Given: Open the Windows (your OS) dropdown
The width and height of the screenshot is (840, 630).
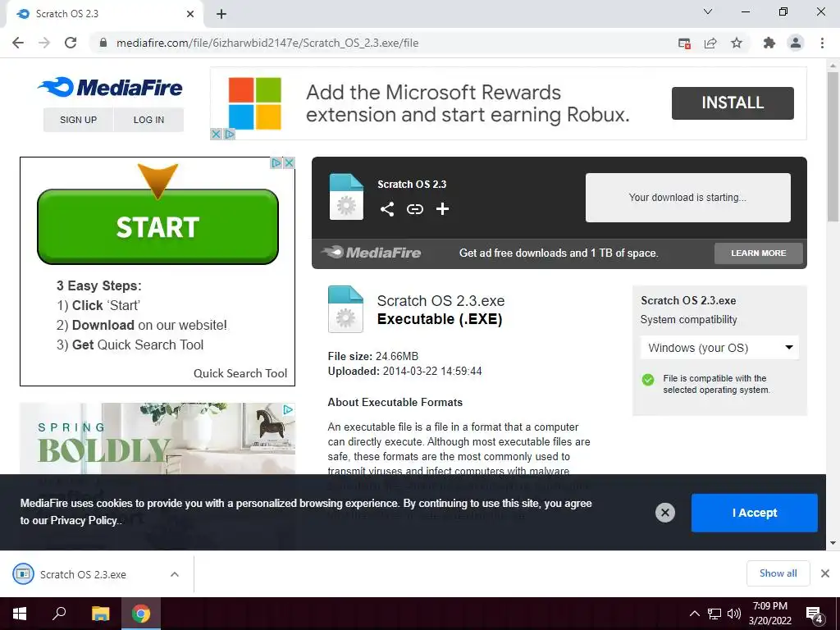Looking at the screenshot, I should click(x=719, y=348).
